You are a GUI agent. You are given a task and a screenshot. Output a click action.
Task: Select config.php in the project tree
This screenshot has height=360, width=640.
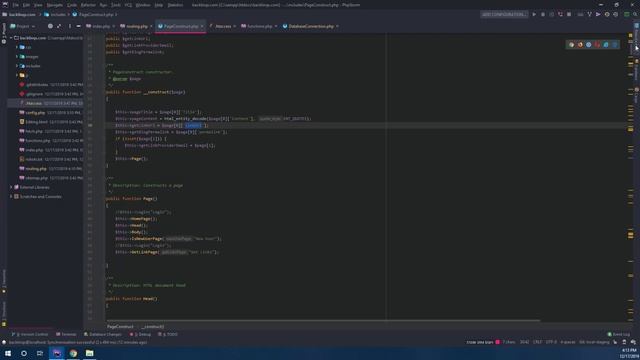[35, 113]
